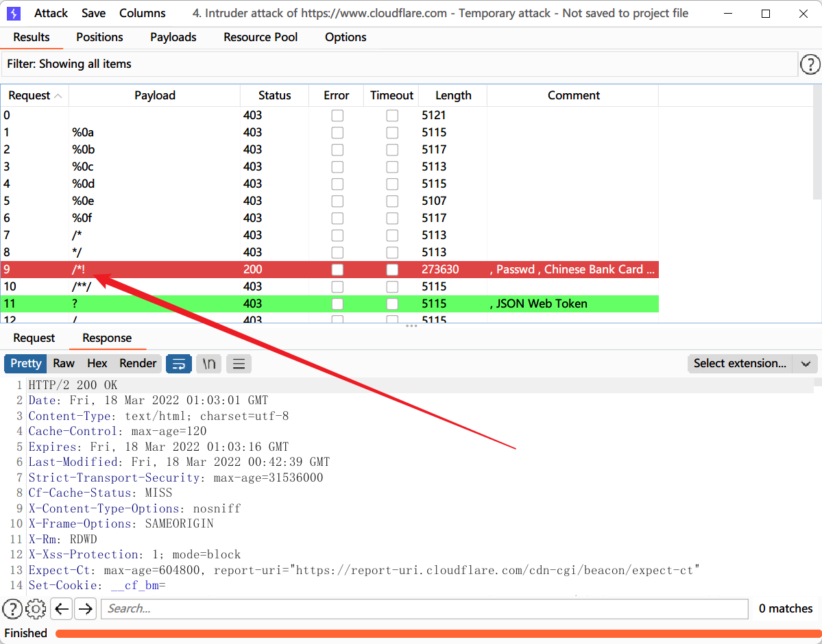Switch to Hex response view
Screen dimensions: 822x644
coord(97,364)
